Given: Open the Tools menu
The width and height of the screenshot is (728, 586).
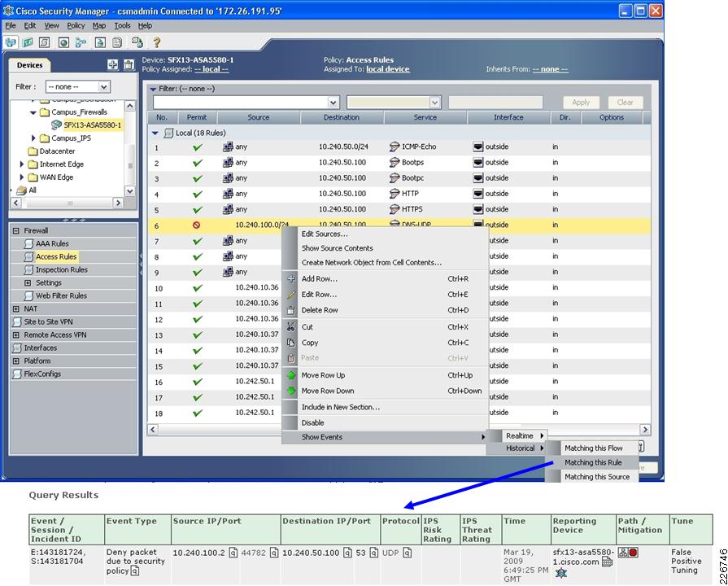Looking at the screenshot, I should pos(122,25).
